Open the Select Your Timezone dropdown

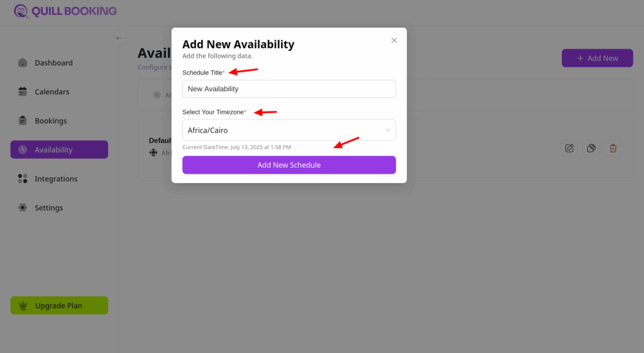point(289,130)
